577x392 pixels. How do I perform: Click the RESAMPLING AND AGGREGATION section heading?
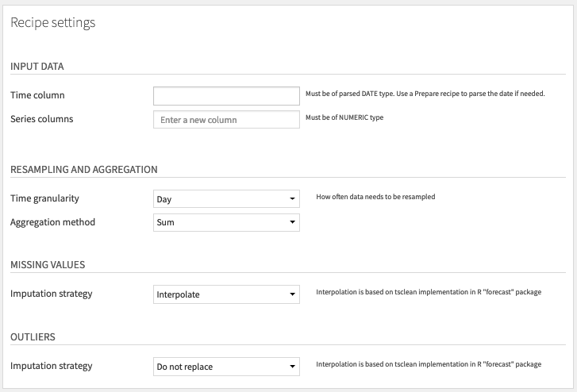tap(84, 169)
